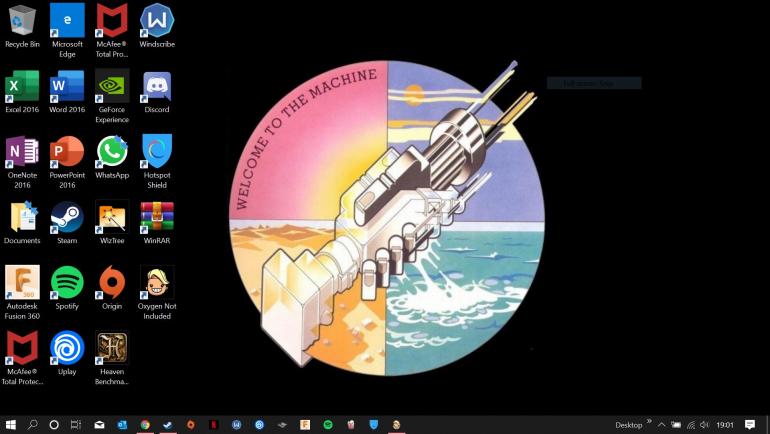This screenshot has width=770, height=434.
Task: Select the Excel 2016 desktop shortcut
Action: coord(22,92)
